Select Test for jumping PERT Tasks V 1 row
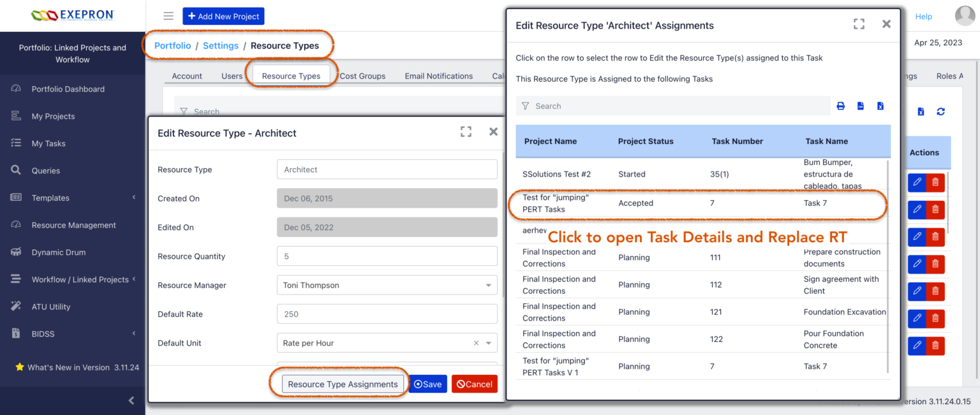Viewport: 980px width, 415px height. 702,367
